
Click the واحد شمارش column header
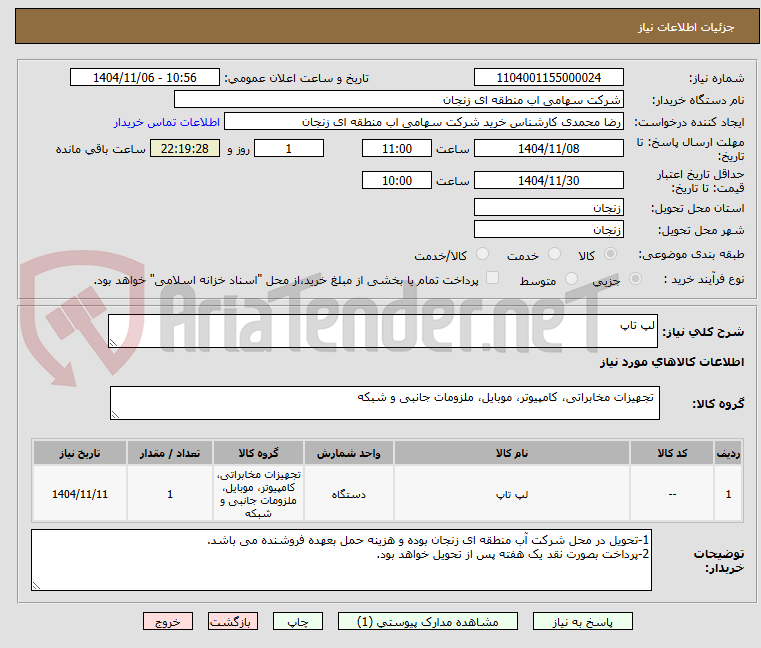pyautogui.click(x=348, y=453)
